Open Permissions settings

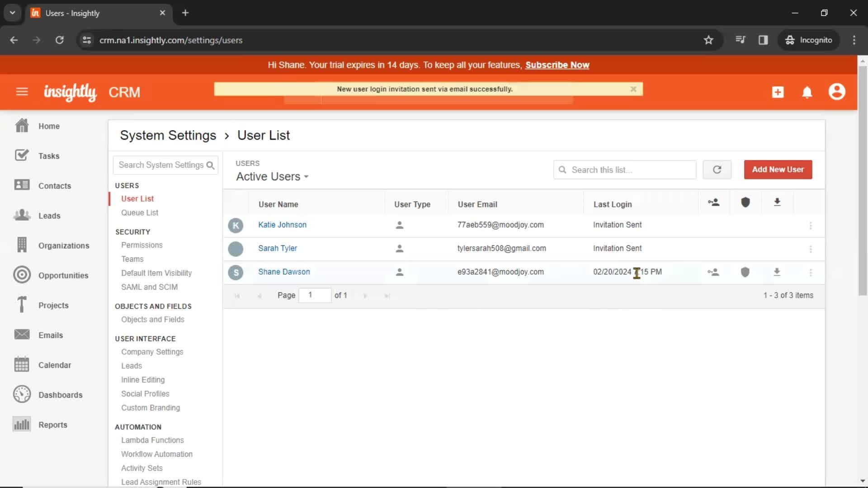142,245
